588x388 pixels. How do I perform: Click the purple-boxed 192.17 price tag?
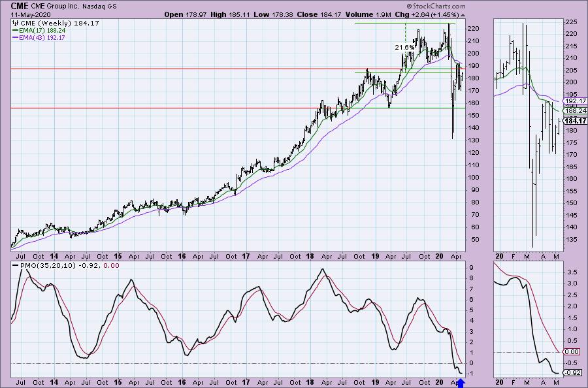[x=575, y=101]
